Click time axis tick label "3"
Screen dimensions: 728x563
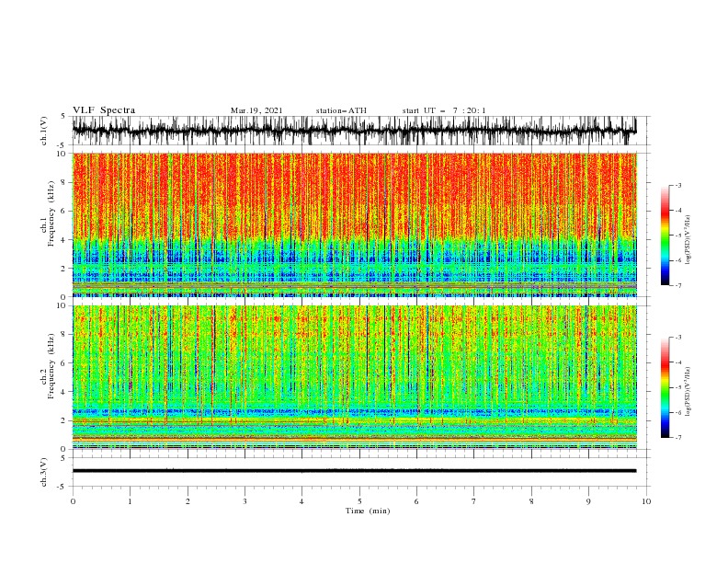pyautogui.click(x=245, y=501)
